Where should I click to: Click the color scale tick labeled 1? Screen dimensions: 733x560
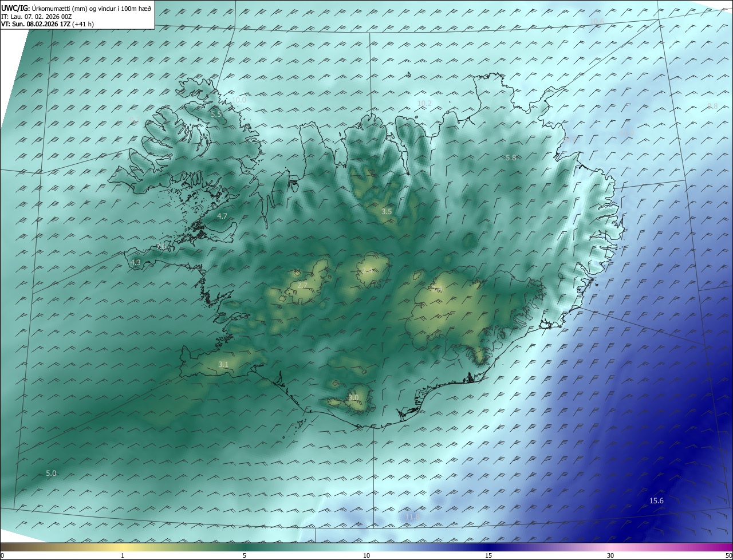tap(123, 555)
